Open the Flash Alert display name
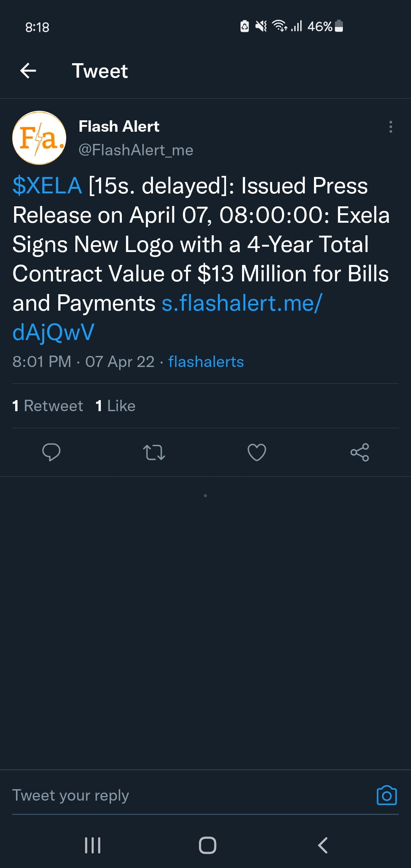 [119, 126]
